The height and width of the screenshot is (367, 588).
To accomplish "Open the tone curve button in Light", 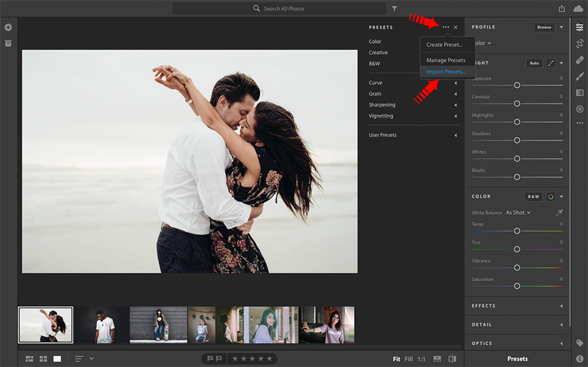I will [551, 63].
